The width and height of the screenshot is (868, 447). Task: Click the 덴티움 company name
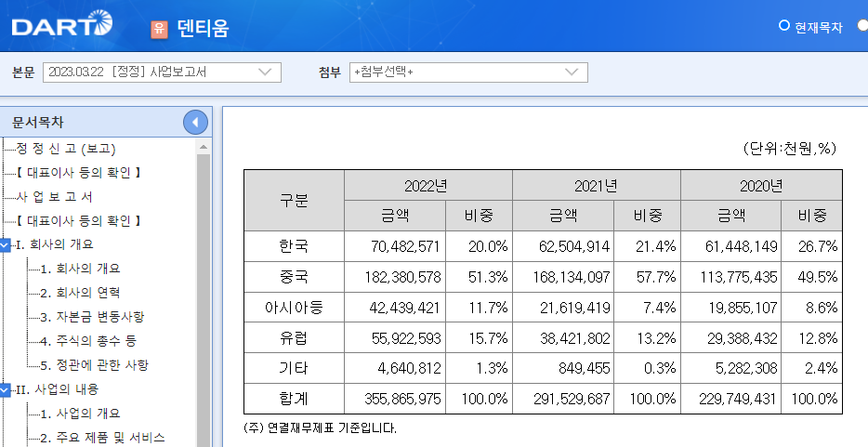coord(203,28)
